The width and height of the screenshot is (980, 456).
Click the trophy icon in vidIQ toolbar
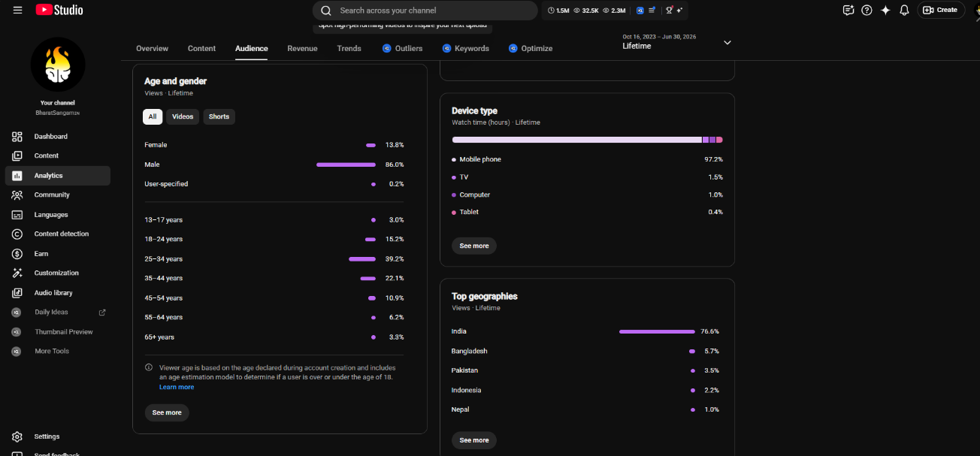(x=668, y=11)
